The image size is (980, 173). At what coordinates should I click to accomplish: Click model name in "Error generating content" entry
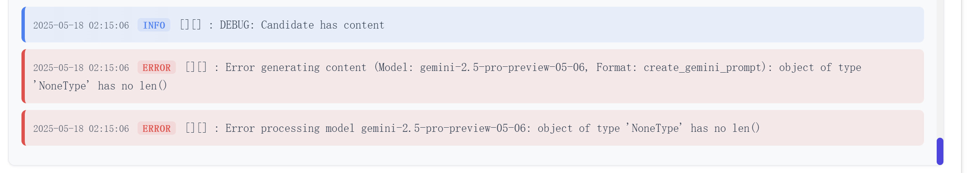502,68
